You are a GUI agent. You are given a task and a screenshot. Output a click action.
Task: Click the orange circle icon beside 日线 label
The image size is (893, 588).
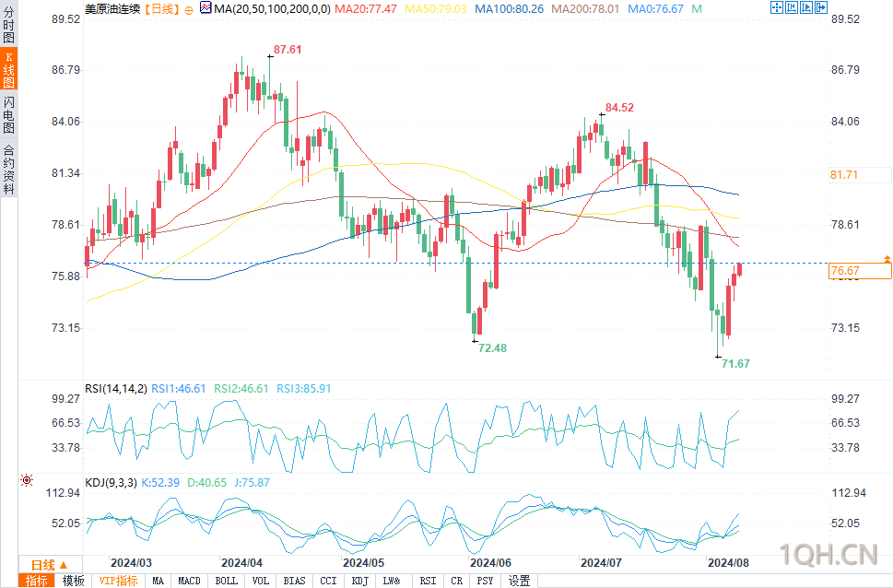189,10
